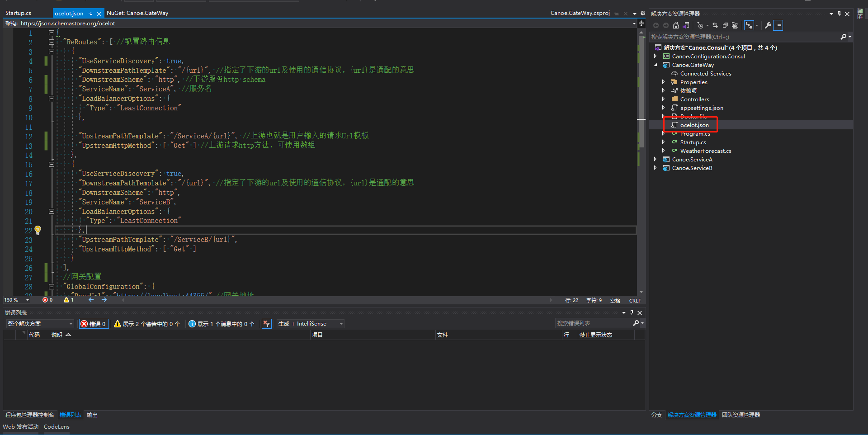Open the 130 % zoom level dropdown
The image size is (868, 435).
tap(28, 300)
